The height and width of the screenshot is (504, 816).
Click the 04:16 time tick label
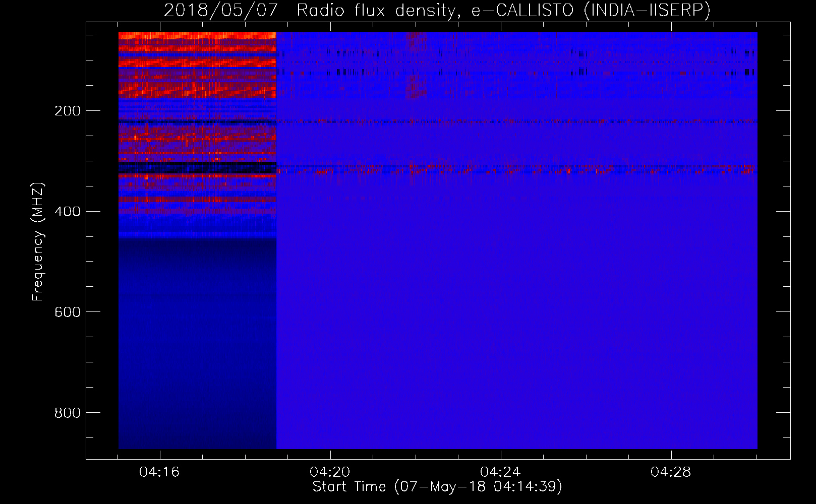coord(160,472)
